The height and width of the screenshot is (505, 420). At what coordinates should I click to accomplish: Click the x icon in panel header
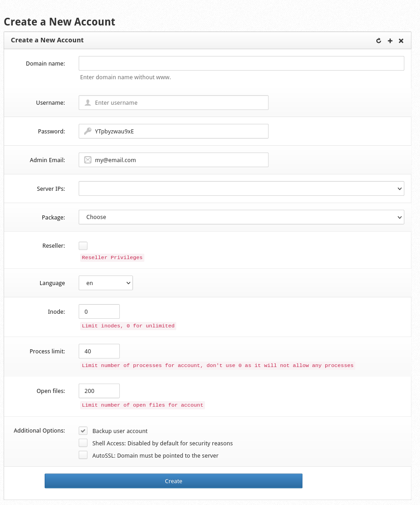[401, 41]
